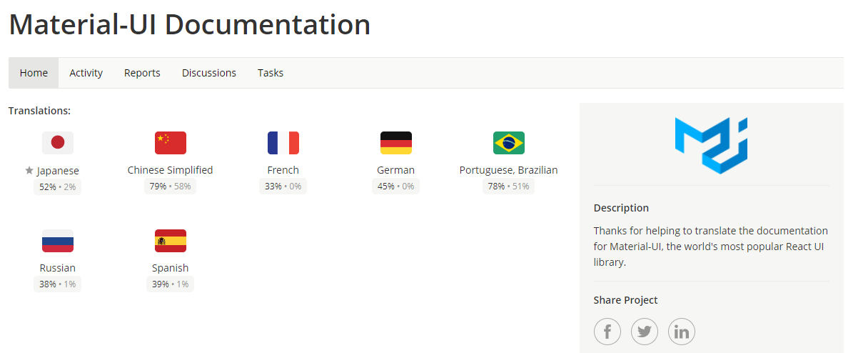Image resolution: width=868 pixels, height=353 pixels.
Task: Select the Russian flag icon
Action: (58, 241)
